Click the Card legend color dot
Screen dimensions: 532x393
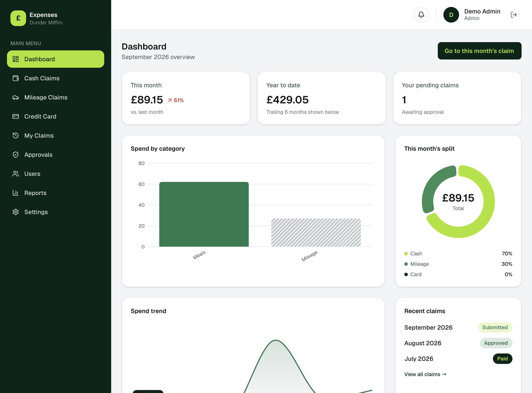(x=406, y=274)
